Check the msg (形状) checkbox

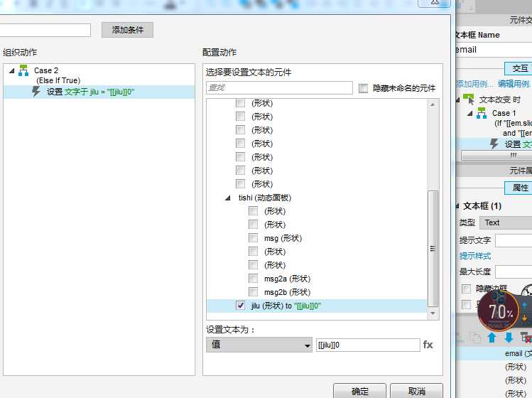click(254, 238)
